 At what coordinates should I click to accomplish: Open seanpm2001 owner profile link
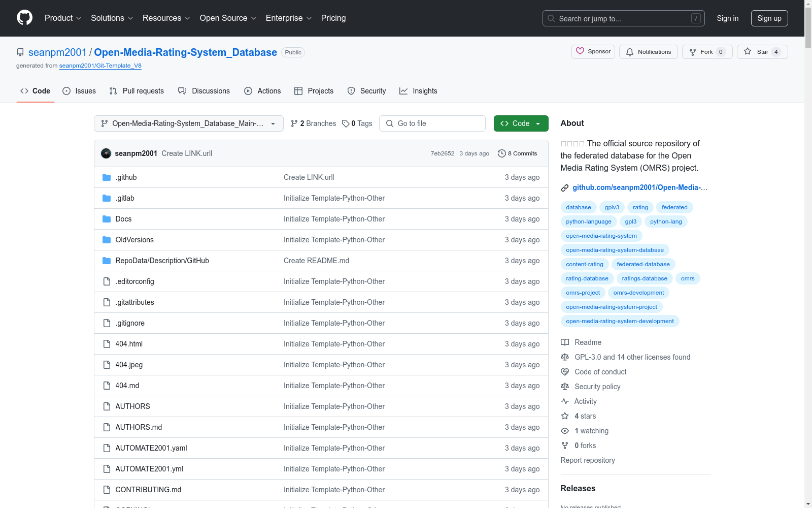[x=57, y=52]
